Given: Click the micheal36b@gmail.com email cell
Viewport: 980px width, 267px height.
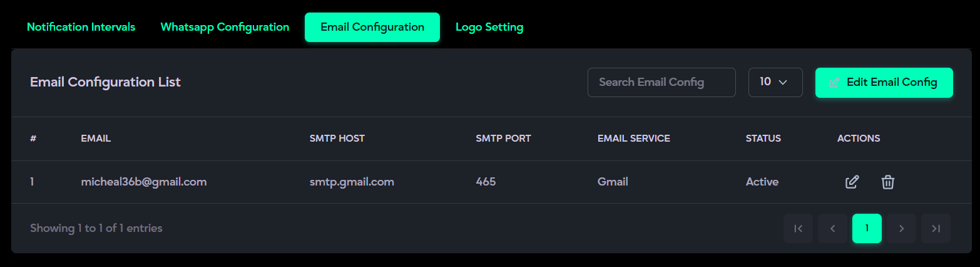Looking at the screenshot, I should [144, 182].
